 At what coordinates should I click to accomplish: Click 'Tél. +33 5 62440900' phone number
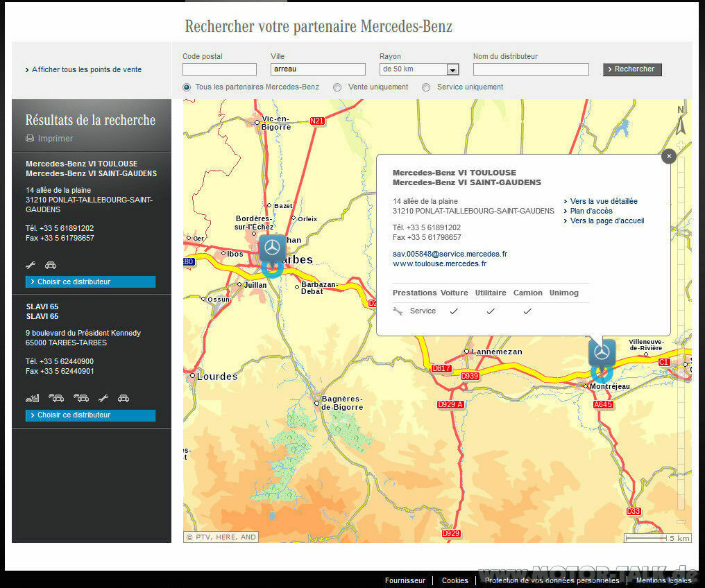(x=60, y=361)
